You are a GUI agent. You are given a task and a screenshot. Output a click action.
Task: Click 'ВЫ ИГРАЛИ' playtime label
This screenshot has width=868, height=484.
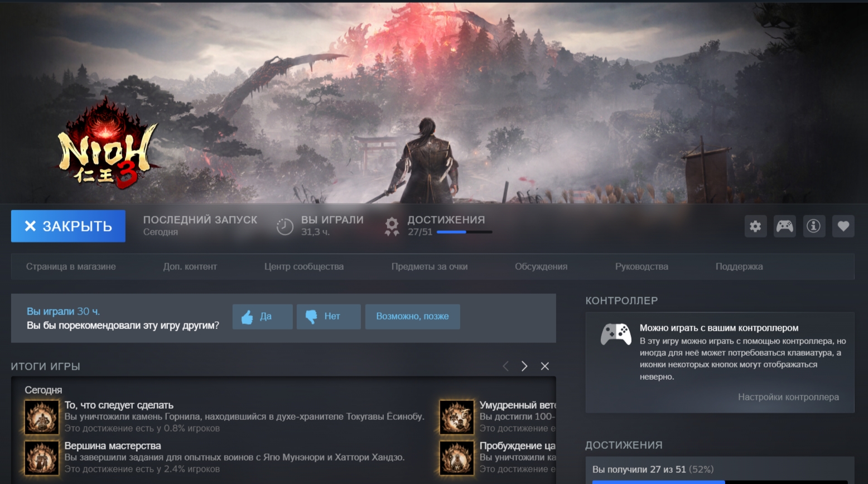tap(332, 220)
